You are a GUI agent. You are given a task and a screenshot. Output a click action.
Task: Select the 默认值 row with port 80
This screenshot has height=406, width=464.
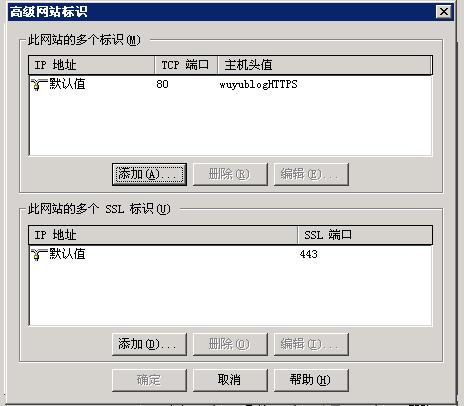click(230, 84)
